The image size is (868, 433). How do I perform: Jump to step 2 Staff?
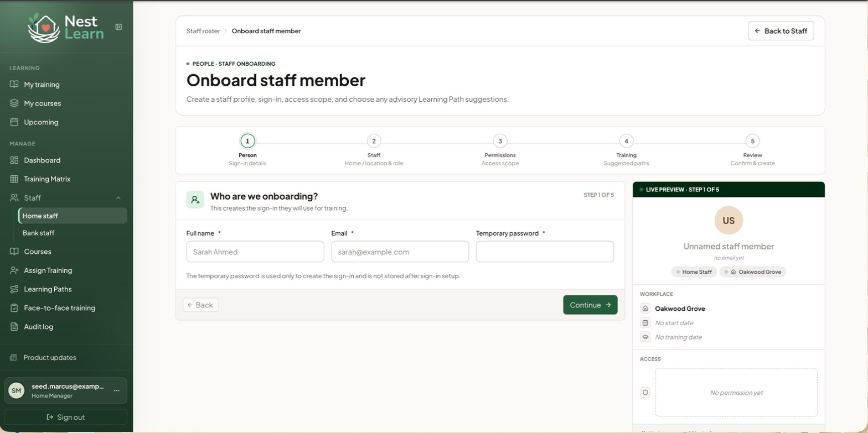tap(374, 150)
